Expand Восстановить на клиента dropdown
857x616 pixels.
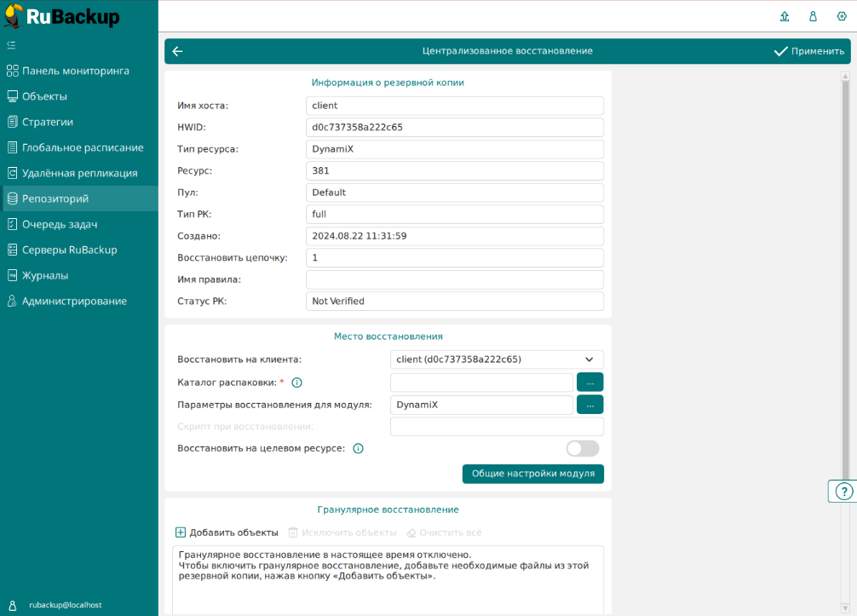[497, 360]
